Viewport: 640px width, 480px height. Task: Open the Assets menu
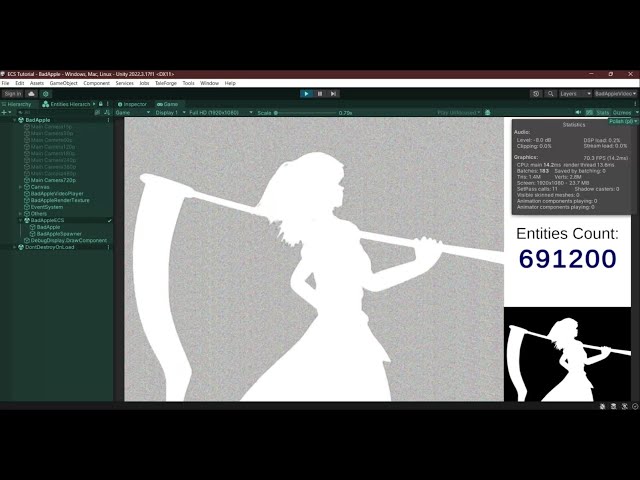click(x=37, y=83)
